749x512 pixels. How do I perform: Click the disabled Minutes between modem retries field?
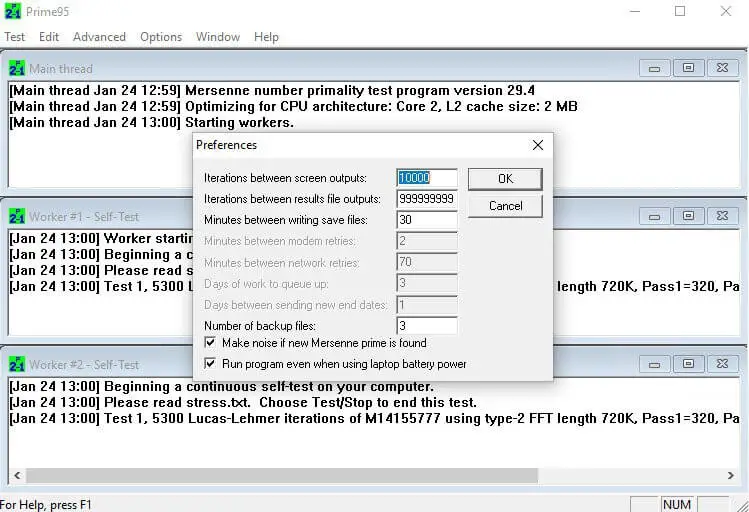point(427,241)
